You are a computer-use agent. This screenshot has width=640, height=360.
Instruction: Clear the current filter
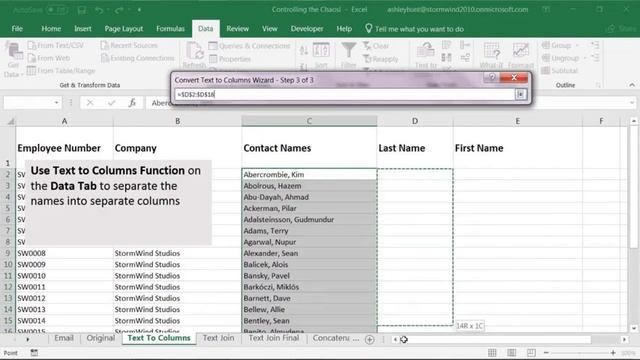[x=376, y=46]
